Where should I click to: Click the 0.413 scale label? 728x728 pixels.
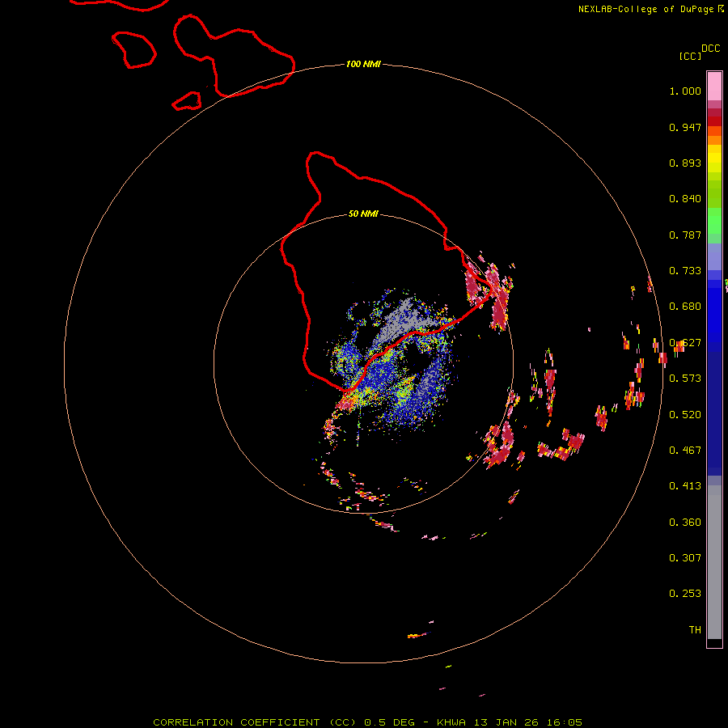(685, 486)
